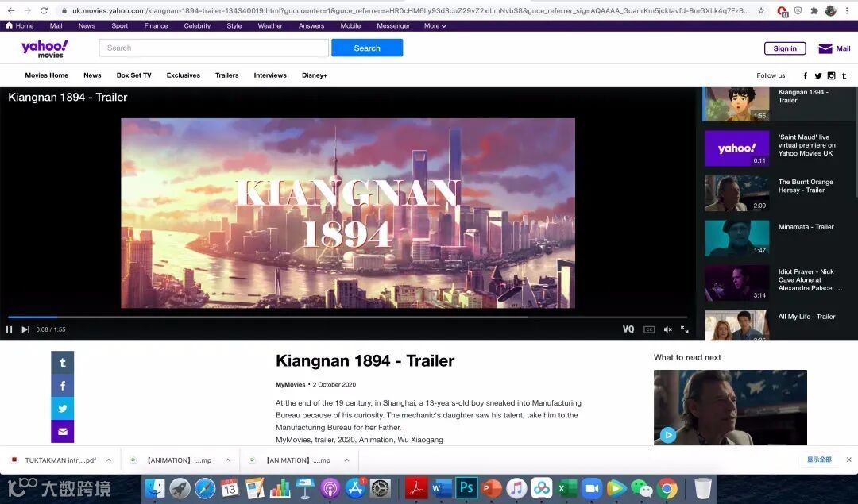
Task: Share article on Twitter sidebar button
Action: [x=63, y=408]
